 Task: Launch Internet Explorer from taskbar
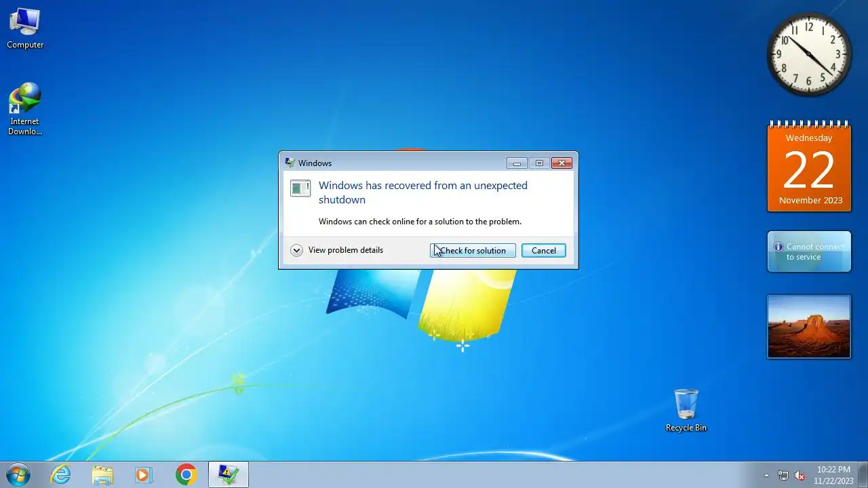61,474
